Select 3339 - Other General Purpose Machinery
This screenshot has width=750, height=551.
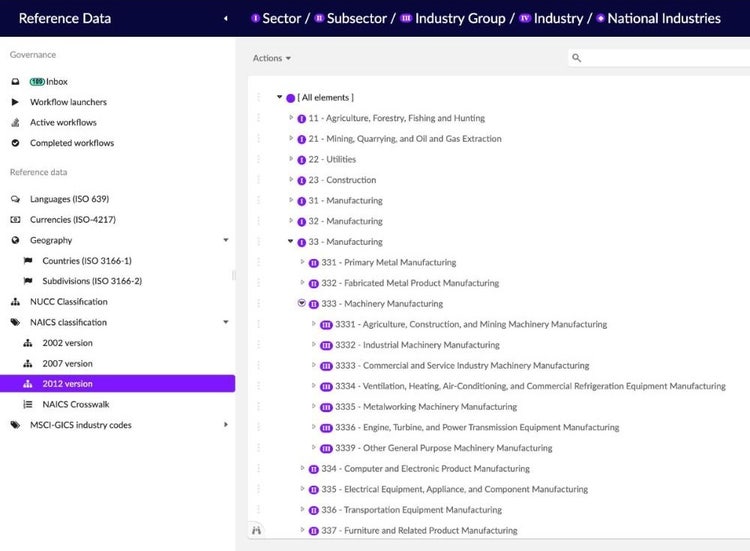click(x=443, y=448)
